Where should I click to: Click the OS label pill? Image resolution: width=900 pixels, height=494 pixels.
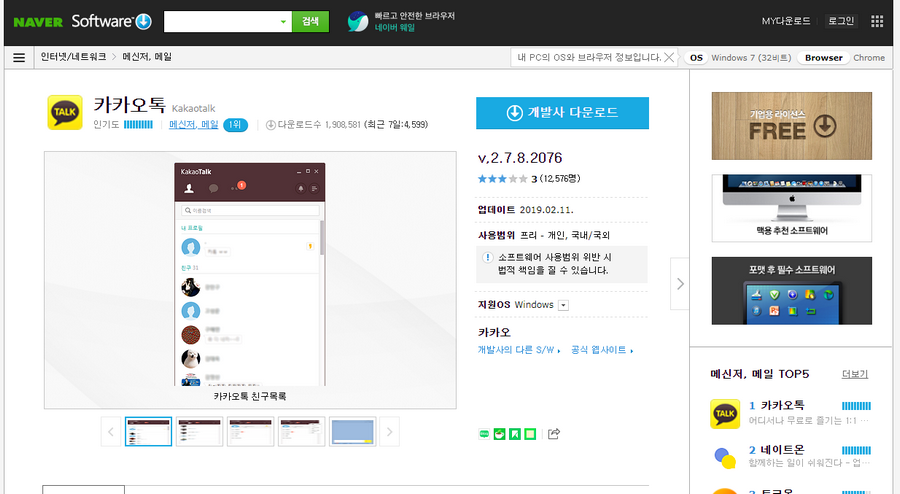[x=696, y=57]
